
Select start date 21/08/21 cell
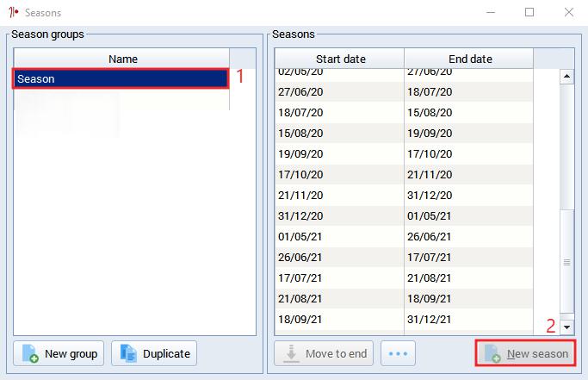tap(339, 298)
